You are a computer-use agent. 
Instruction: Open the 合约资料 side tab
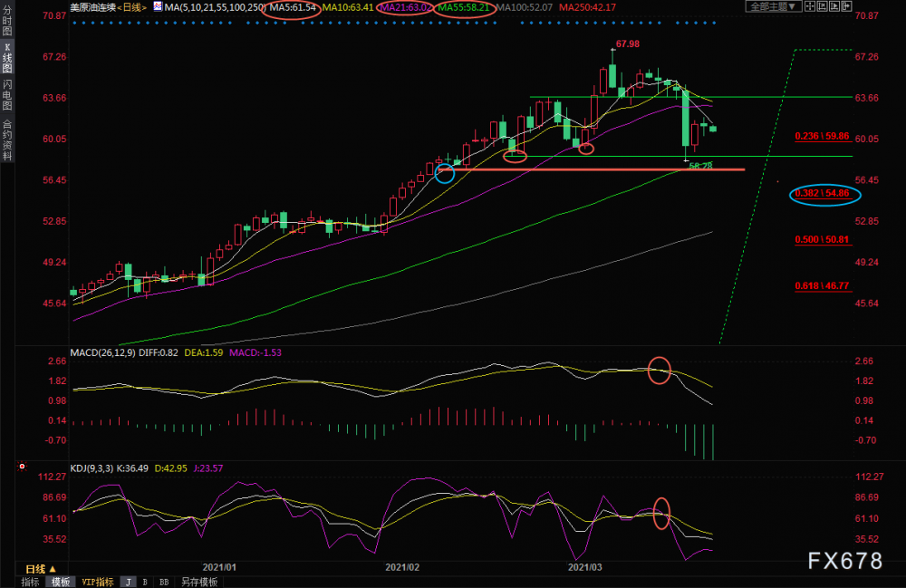(7, 139)
